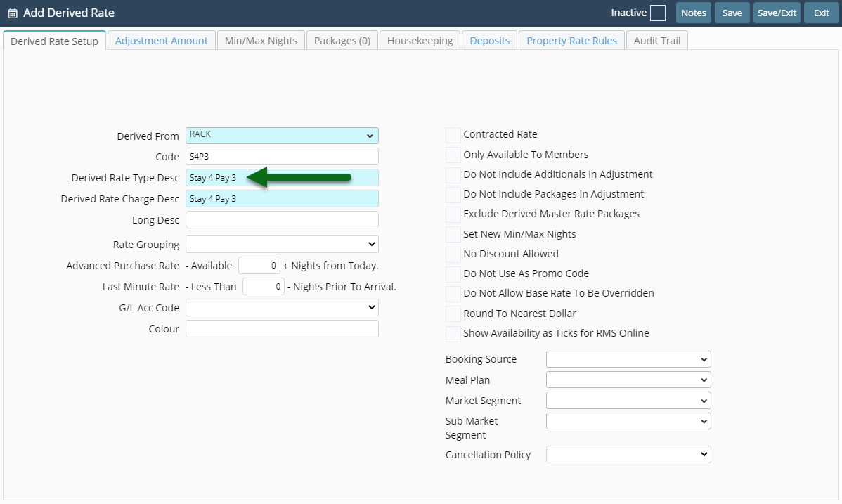Expand the Sub Market Segment dropdown
Screen dimensions: 842x504
tap(628, 421)
